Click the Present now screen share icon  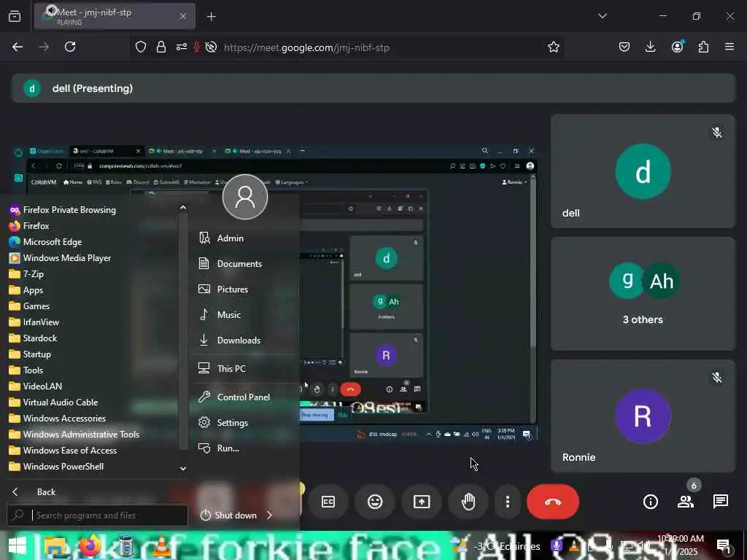coord(422,502)
